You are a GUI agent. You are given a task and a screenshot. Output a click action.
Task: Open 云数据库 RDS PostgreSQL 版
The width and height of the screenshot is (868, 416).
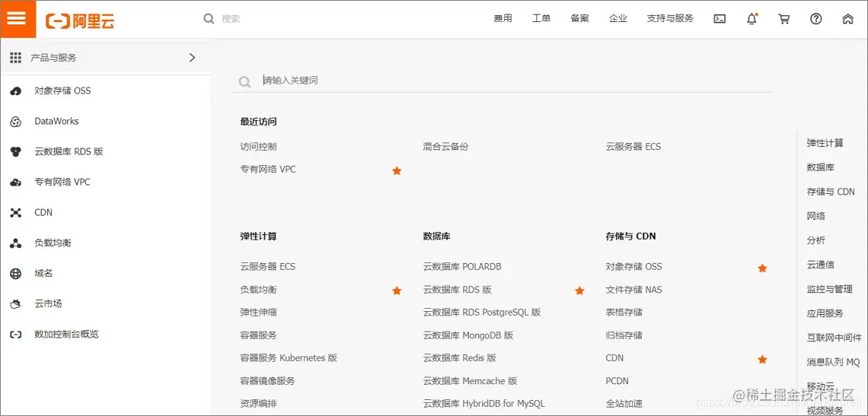482,312
